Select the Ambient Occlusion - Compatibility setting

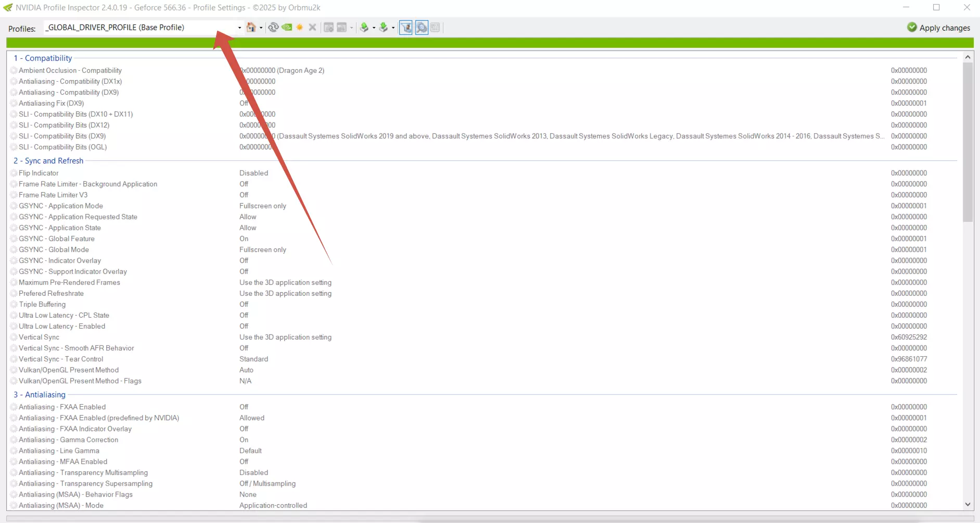coord(70,71)
